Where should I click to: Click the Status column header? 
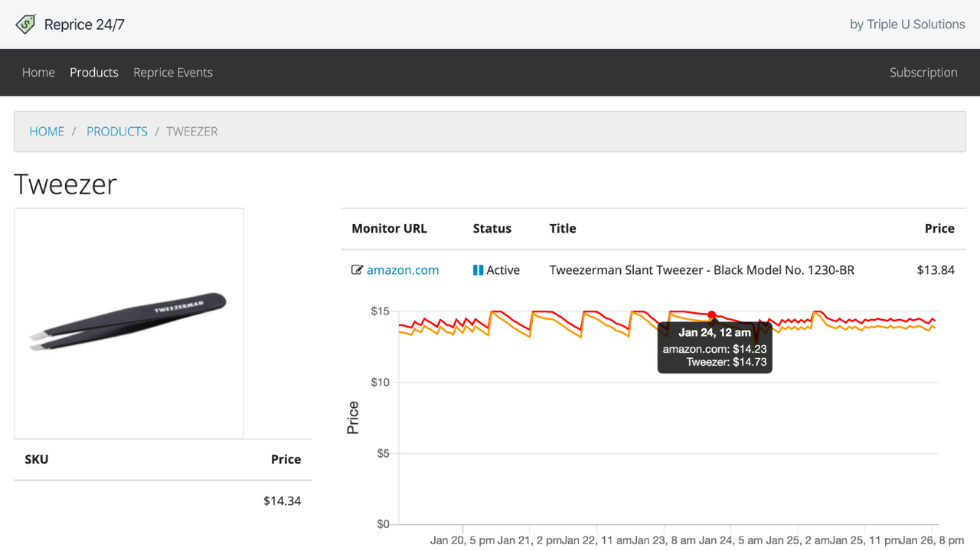point(492,228)
